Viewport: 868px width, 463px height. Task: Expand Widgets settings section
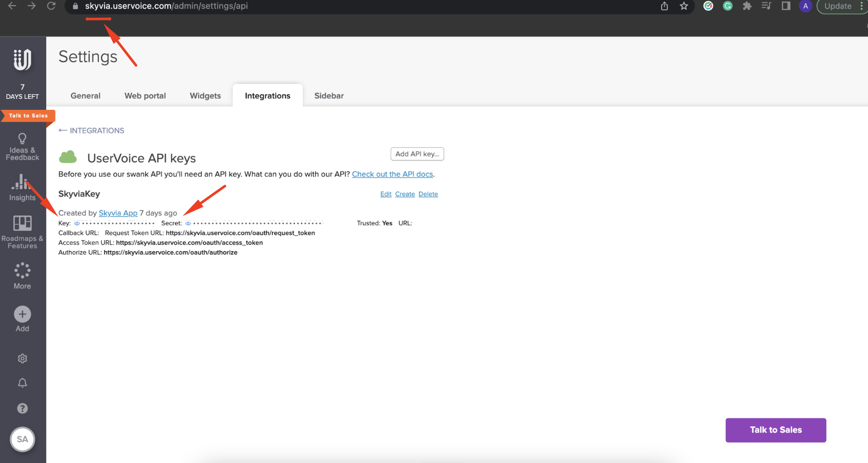point(205,96)
